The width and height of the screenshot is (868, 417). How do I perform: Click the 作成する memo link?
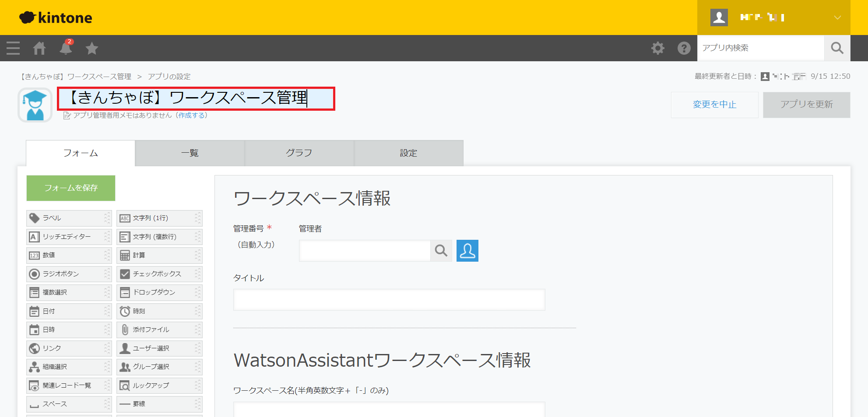point(191,115)
